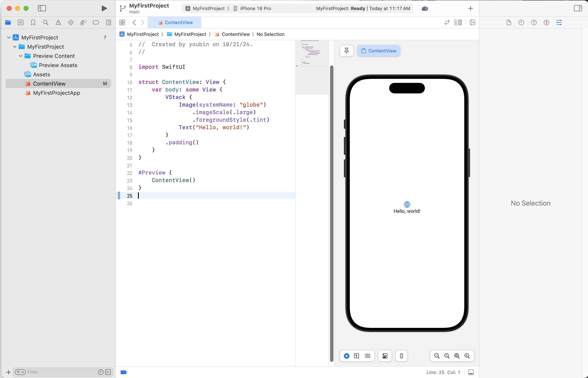Image resolution: width=588 pixels, height=378 pixels.
Task: Open the Bookmark navigator icon
Action: 33,23
